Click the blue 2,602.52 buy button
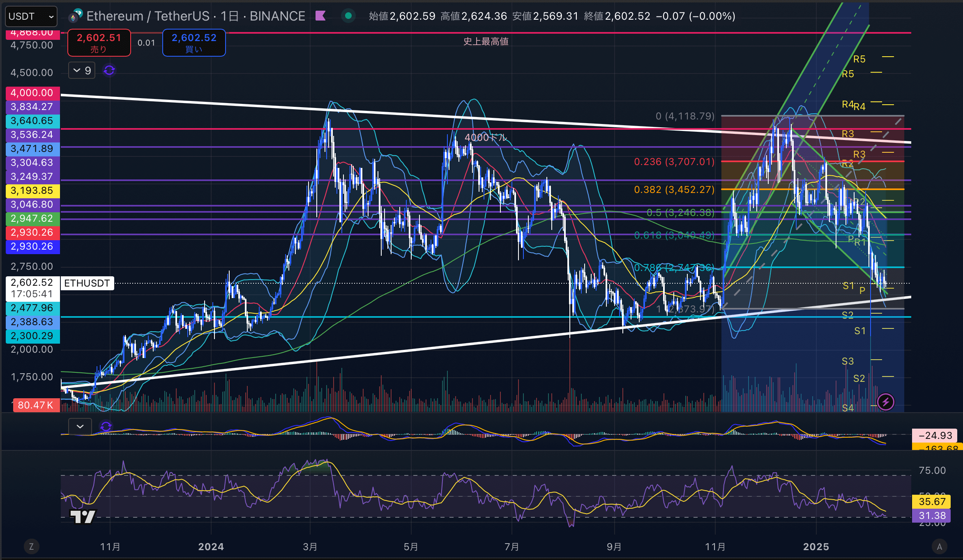Image resolution: width=963 pixels, height=560 pixels. coord(194,43)
